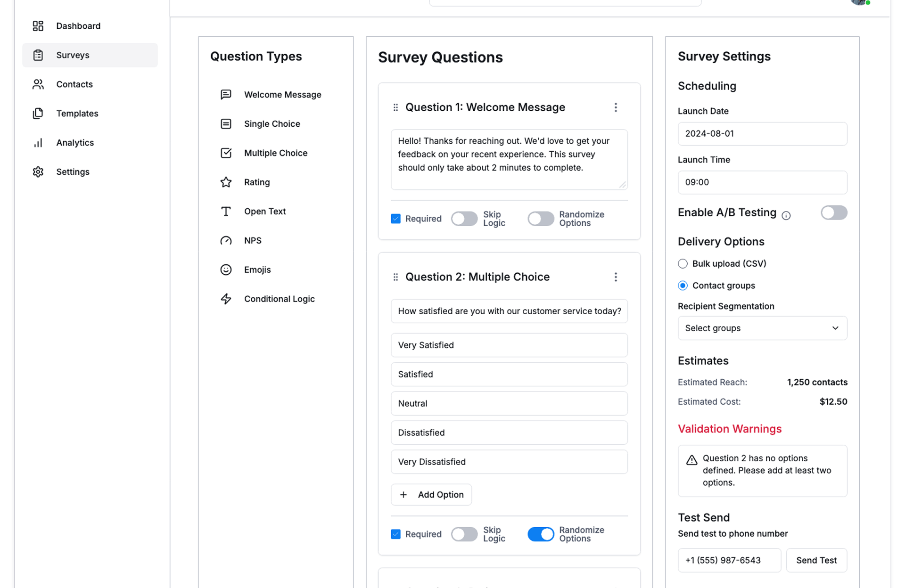Select the Bulk upload (CSV) radio

pos(683,264)
